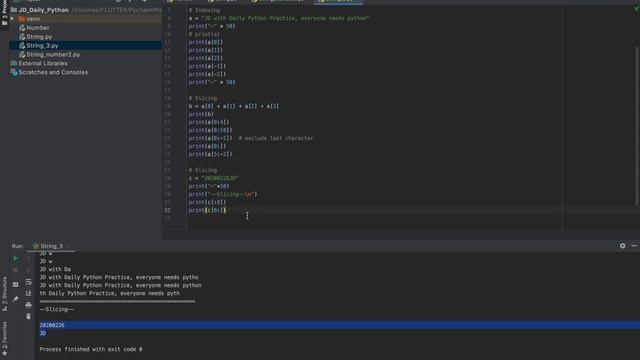Click the stop process icon in Run panel
Image resolution: width=640 pixels, height=360 pixels.
coord(16,269)
